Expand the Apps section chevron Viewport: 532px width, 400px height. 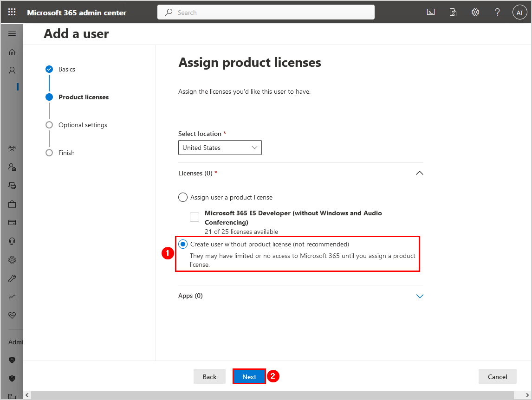click(420, 296)
